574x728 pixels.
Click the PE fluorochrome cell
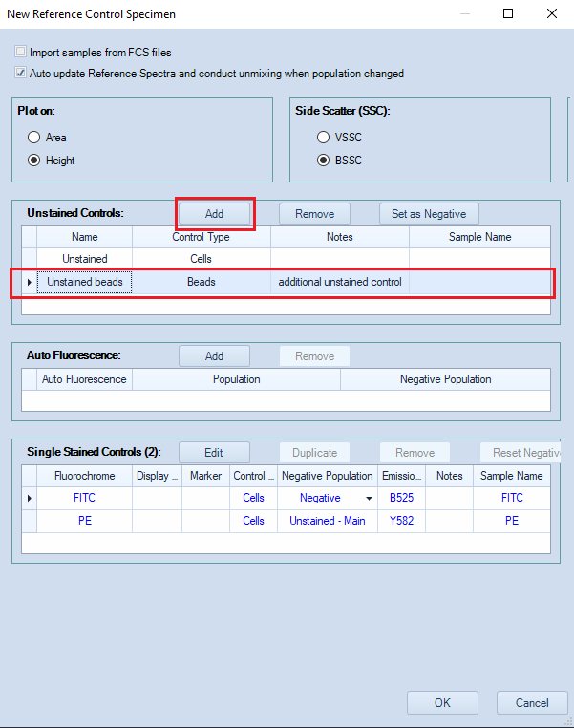[84, 521]
